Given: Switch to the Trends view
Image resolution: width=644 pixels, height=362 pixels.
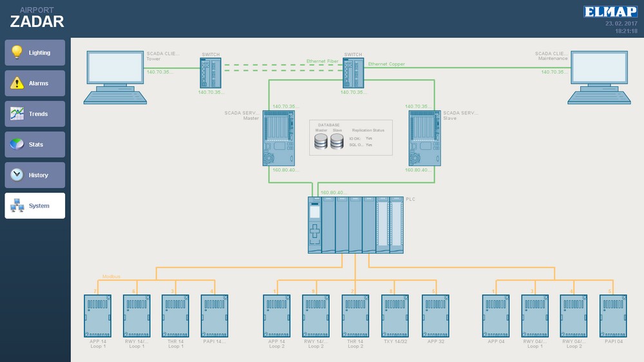Looking at the screenshot, I should point(35,114).
